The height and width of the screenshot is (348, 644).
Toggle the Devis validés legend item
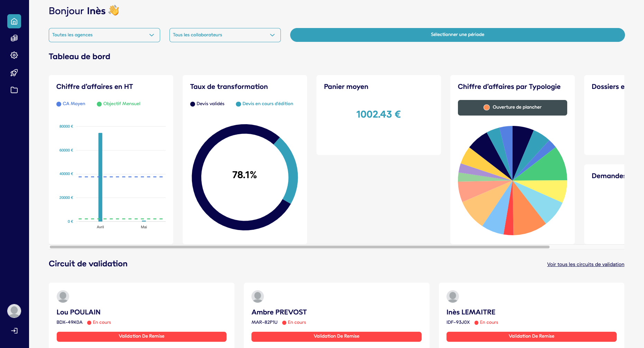click(x=208, y=104)
